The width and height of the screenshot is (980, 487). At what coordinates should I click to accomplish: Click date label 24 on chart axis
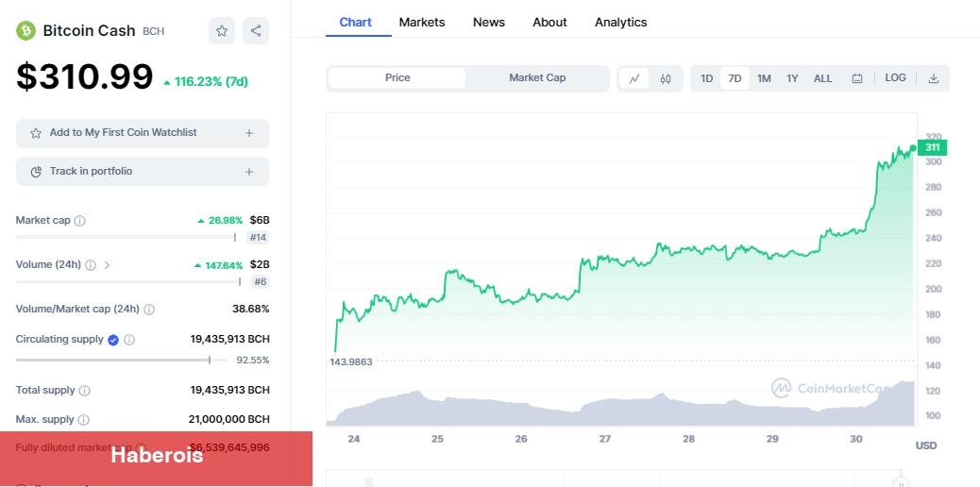[x=354, y=439]
